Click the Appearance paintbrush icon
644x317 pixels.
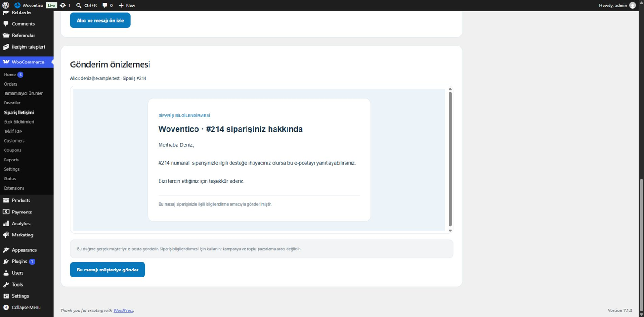[x=6, y=250]
